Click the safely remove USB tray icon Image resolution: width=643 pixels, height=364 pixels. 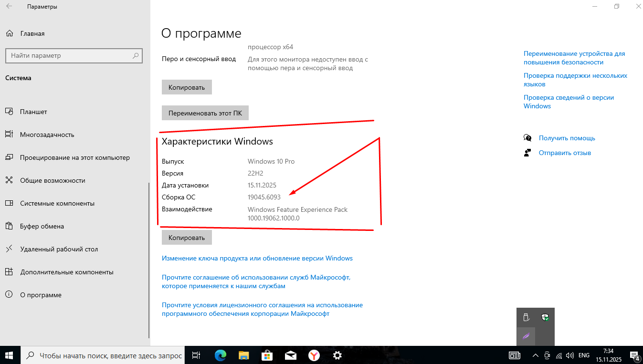pyautogui.click(x=526, y=317)
